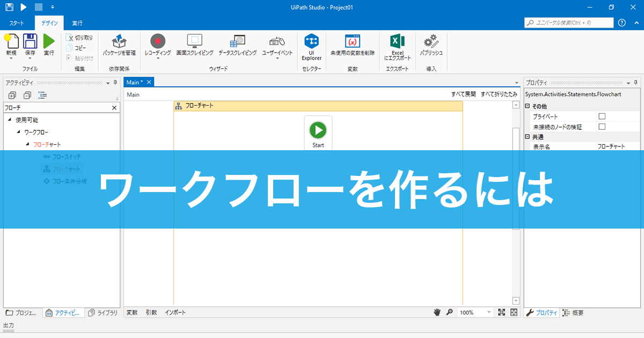This screenshot has height=338, width=644.
Task: Select the Start node in flowchart
Action: (318, 133)
